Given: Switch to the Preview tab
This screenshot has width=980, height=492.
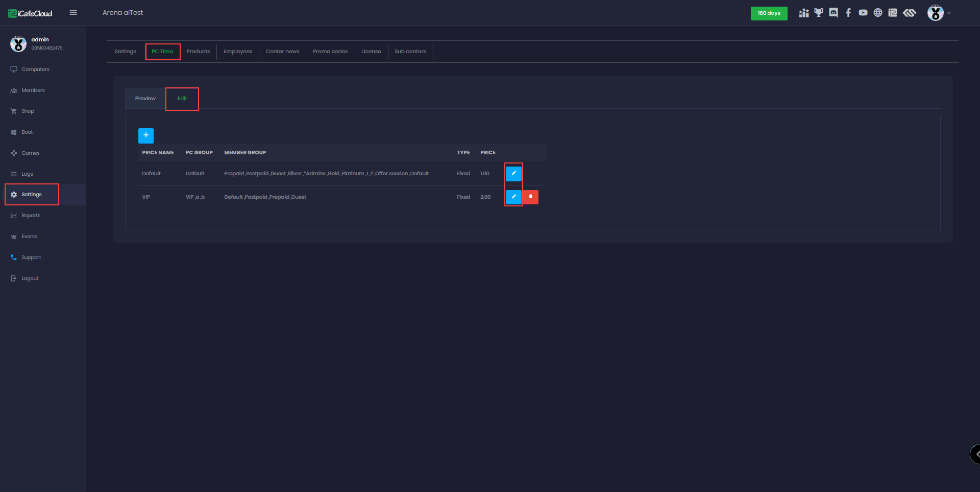Looking at the screenshot, I should pyautogui.click(x=145, y=99).
